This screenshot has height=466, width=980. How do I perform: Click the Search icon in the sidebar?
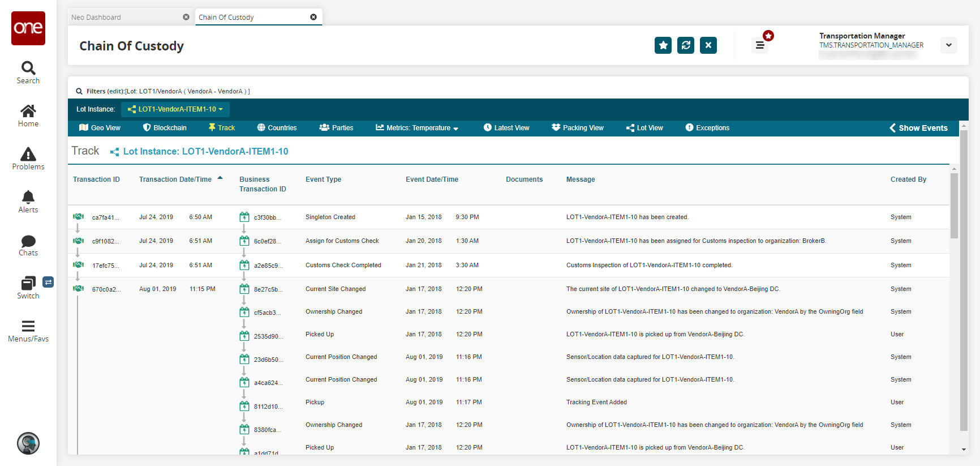[28, 69]
